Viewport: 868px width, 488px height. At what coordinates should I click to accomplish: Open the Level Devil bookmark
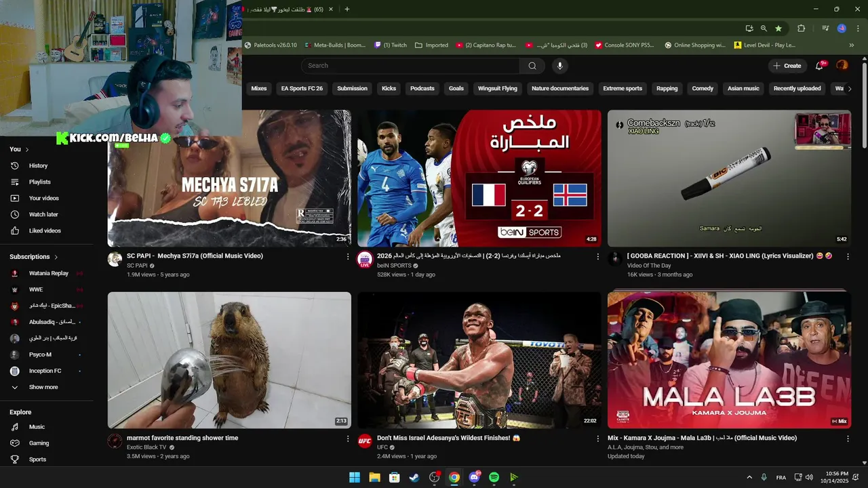[765, 45]
